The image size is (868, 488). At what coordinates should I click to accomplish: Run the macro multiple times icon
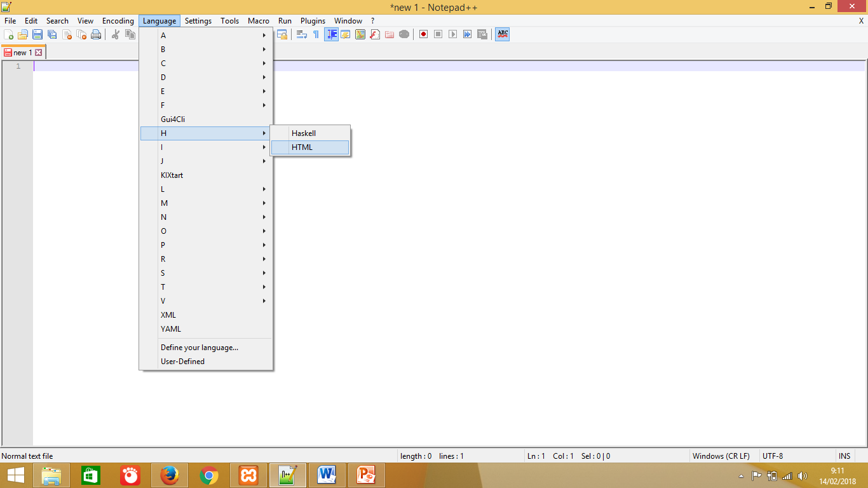pos(467,34)
